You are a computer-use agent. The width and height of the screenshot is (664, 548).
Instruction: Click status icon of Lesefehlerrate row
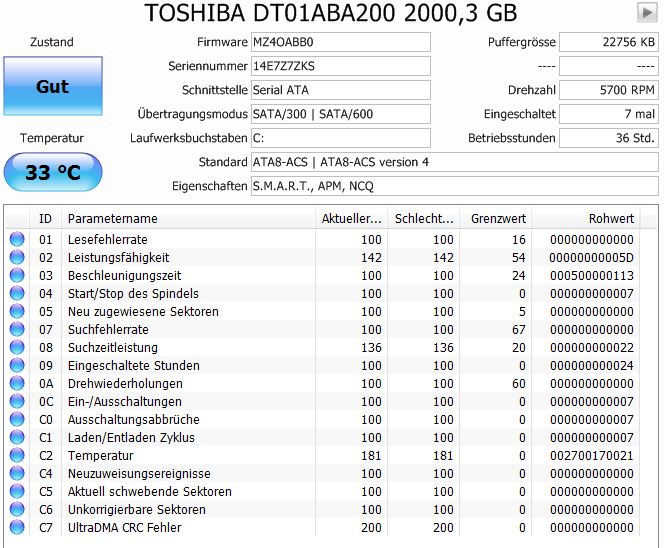(x=17, y=239)
